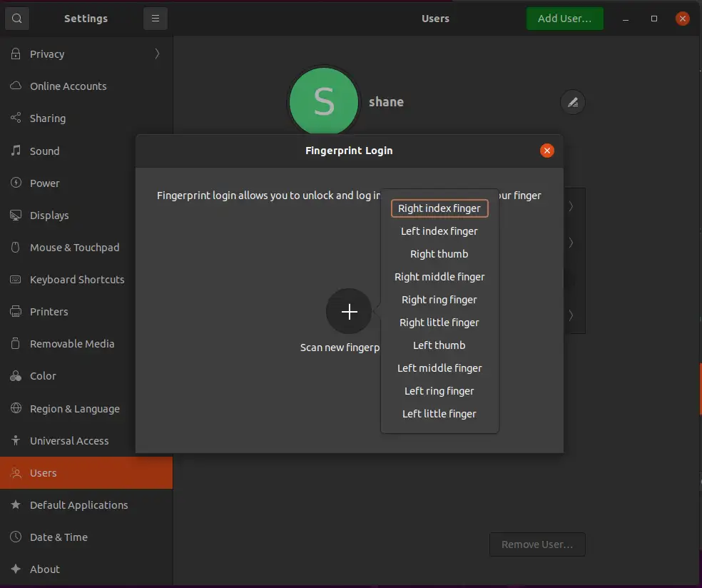Click the plus icon to scan fingerprint
This screenshot has width=702, height=588.
[349, 311]
